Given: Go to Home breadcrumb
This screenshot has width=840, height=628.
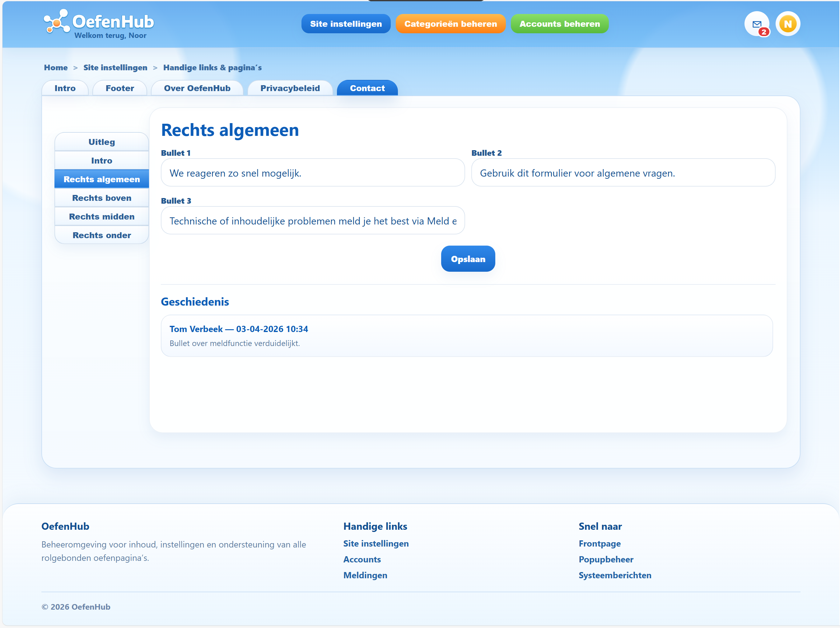Looking at the screenshot, I should [x=56, y=67].
